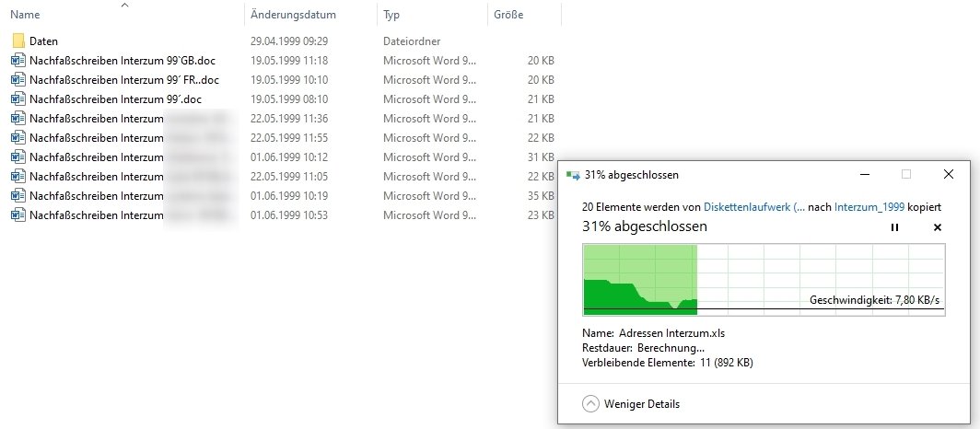Sort the file list by Name column
This screenshot has height=429, width=980.
pos(26,15)
